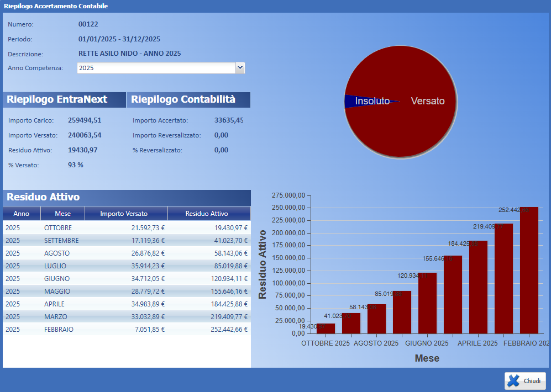The height and width of the screenshot is (392, 551).
Task: Click the Anno column header
Action: pos(21,213)
